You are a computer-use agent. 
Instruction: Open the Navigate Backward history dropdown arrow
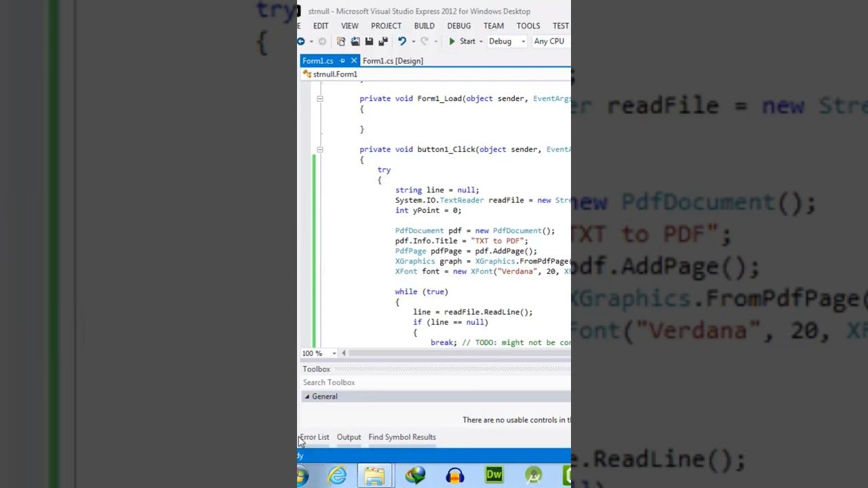[310, 41]
